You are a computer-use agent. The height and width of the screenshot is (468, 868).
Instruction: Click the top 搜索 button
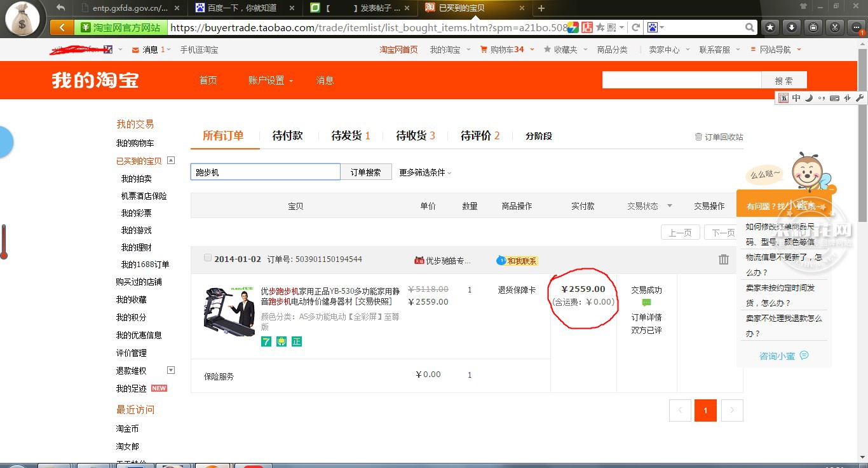784,81
